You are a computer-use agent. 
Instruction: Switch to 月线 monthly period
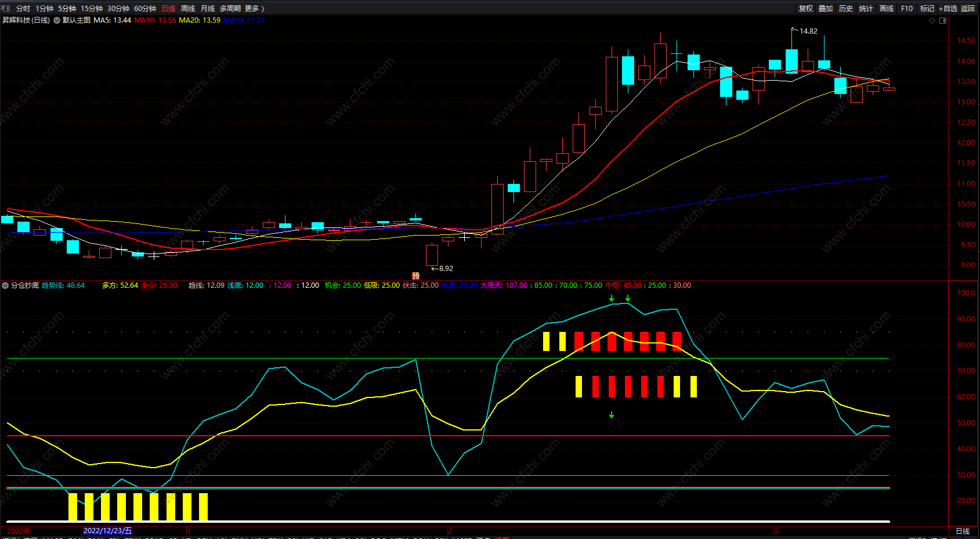208,9
